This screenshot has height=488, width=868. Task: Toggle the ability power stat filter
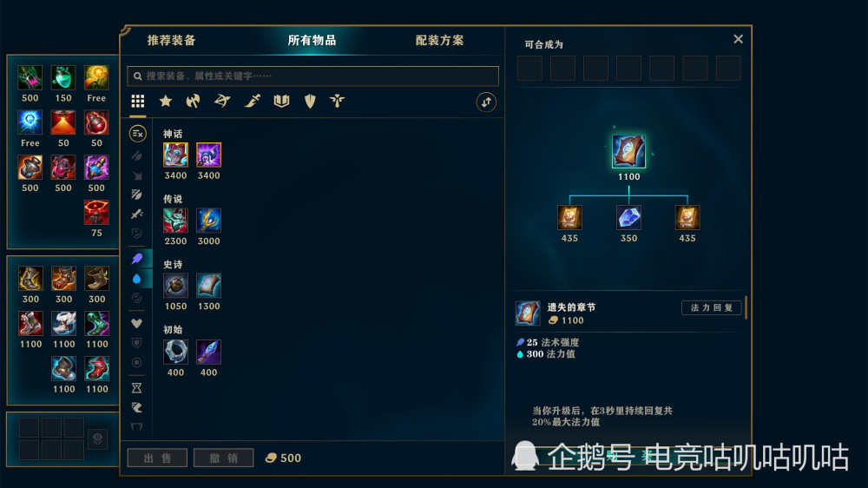(137, 259)
